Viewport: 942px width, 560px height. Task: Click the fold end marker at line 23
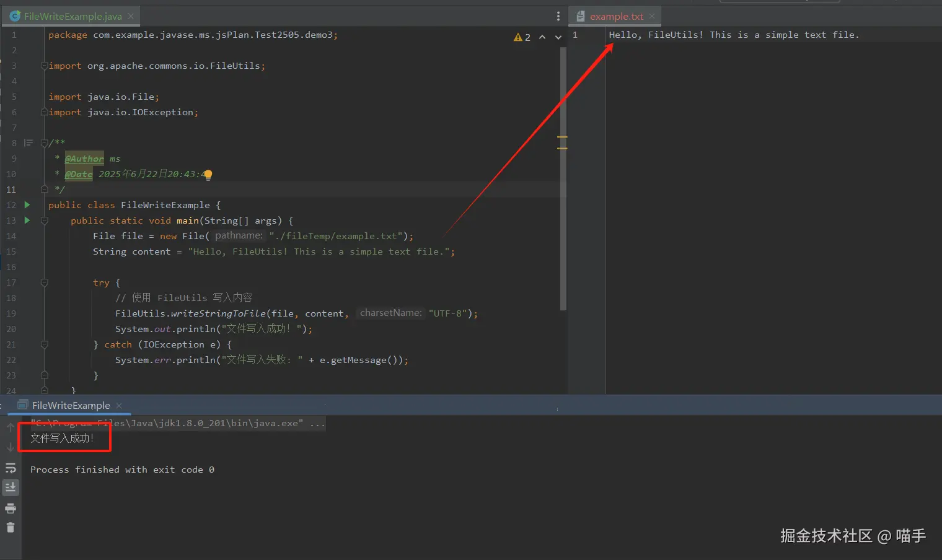point(44,375)
